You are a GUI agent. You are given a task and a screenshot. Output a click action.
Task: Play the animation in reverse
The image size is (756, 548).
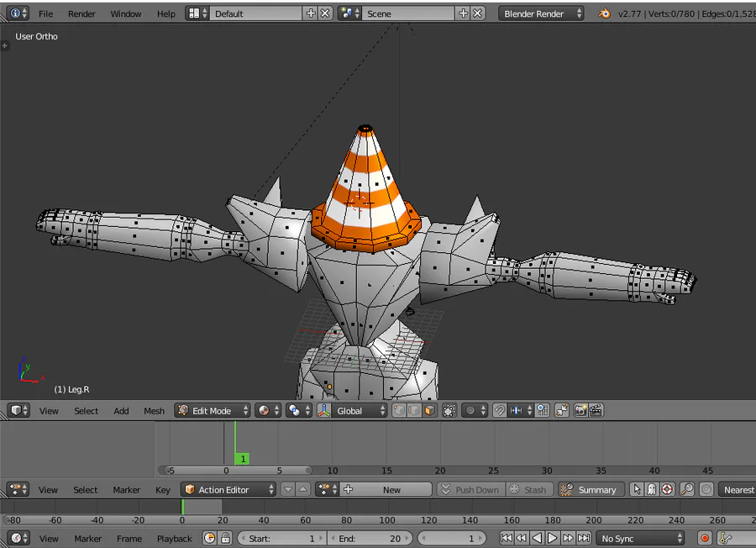(x=537, y=539)
